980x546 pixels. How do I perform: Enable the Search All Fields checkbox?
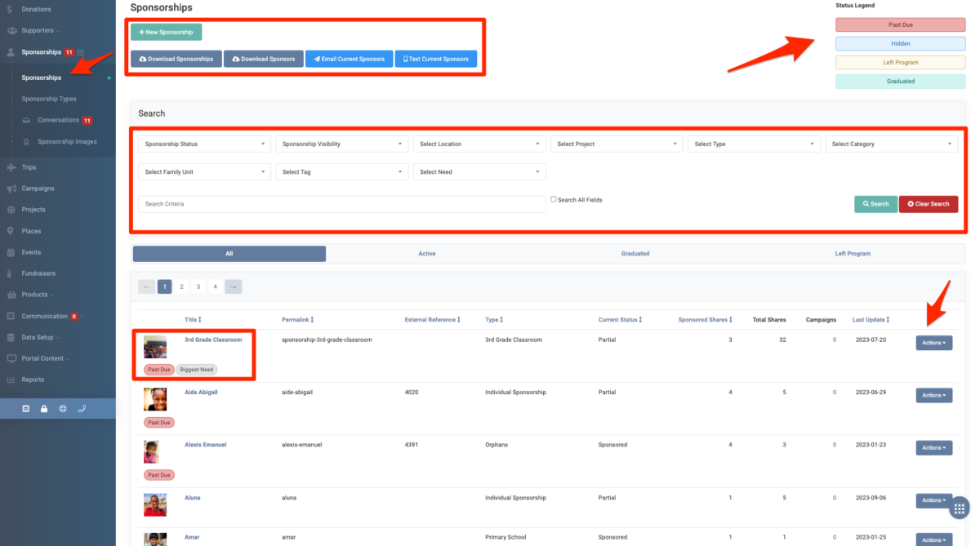553,198
